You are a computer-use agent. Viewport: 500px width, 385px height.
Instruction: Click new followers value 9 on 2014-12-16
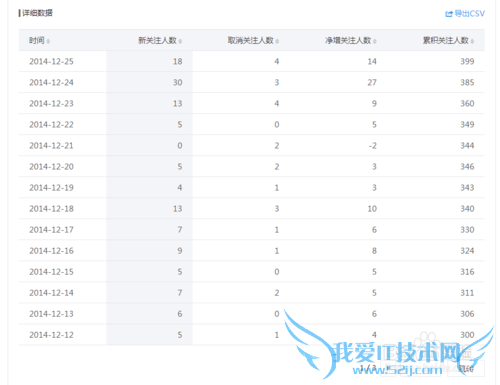point(180,250)
